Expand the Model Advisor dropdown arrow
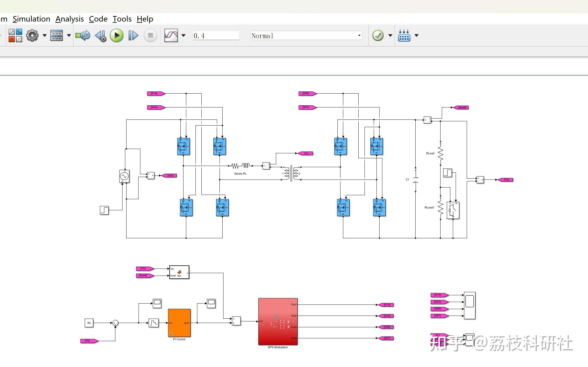The image size is (588, 367). click(x=390, y=35)
